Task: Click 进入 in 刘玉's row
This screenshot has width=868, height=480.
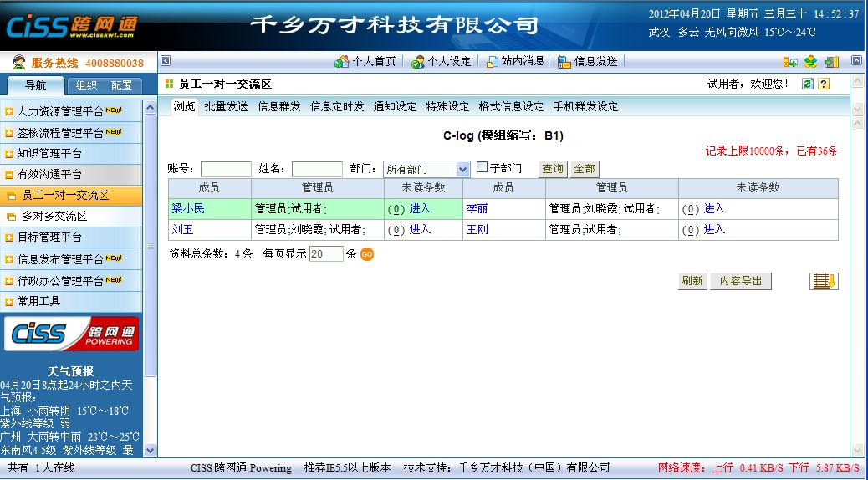Action: pyautogui.click(x=420, y=229)
